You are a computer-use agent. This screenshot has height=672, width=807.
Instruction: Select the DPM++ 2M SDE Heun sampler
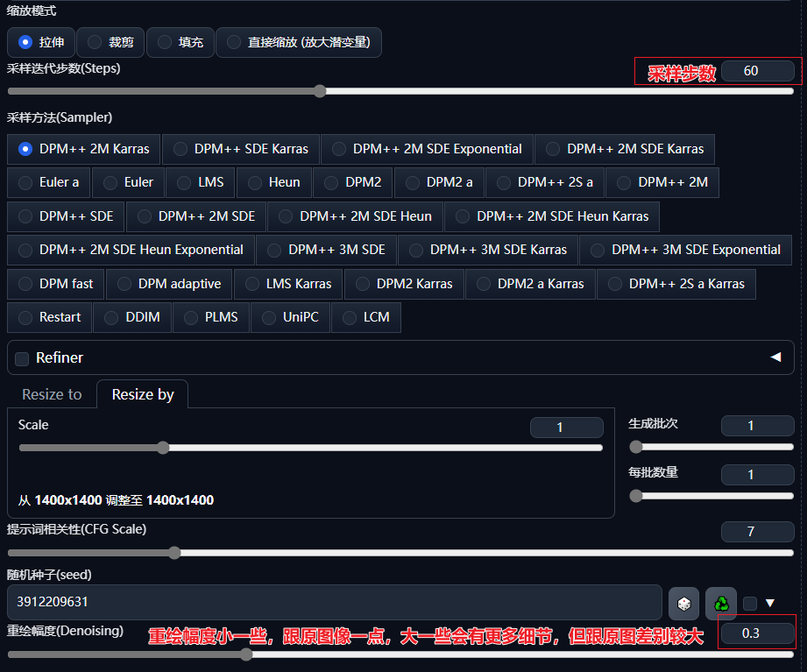click(355, 216)
